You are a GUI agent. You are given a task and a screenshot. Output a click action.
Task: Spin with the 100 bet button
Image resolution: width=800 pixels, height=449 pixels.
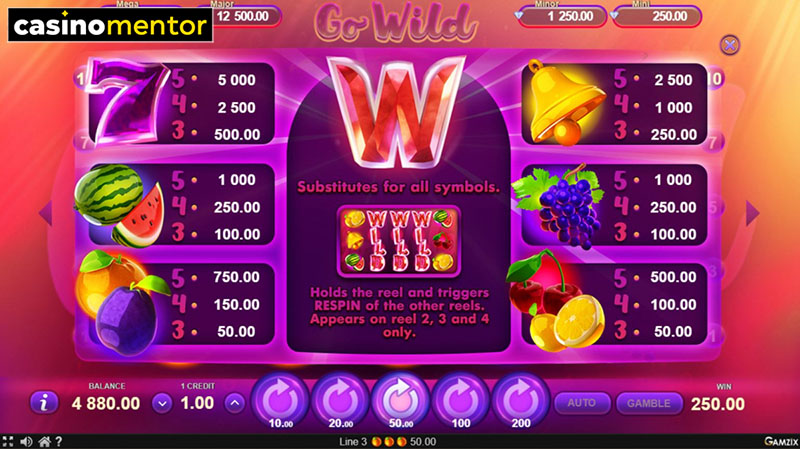[x=461, y=401]
